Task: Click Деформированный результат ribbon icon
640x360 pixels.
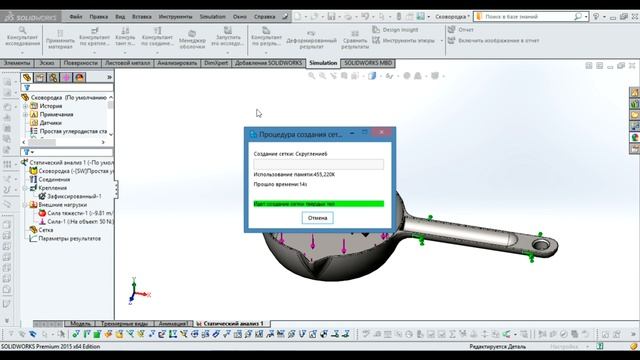Action: click(311, 39)
